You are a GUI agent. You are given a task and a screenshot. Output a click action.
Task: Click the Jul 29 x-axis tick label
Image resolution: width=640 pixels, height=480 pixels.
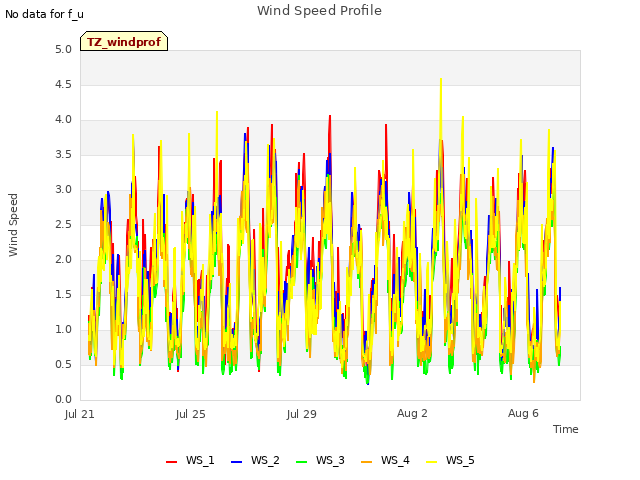(302, 414)
